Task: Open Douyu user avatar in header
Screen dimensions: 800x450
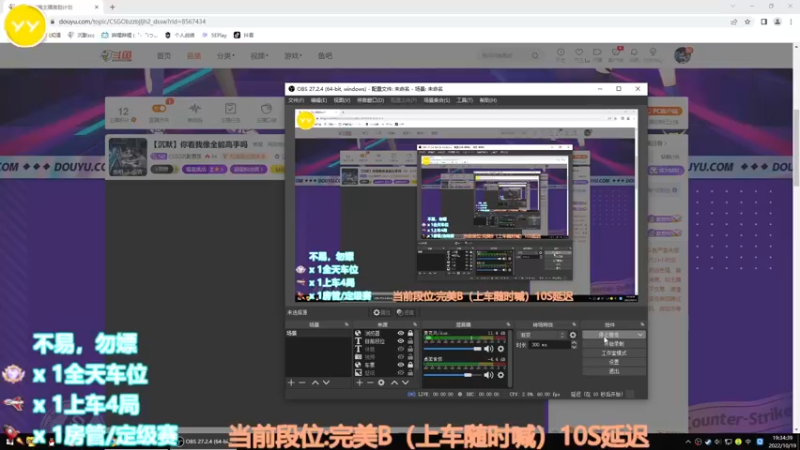Action: 682,55
